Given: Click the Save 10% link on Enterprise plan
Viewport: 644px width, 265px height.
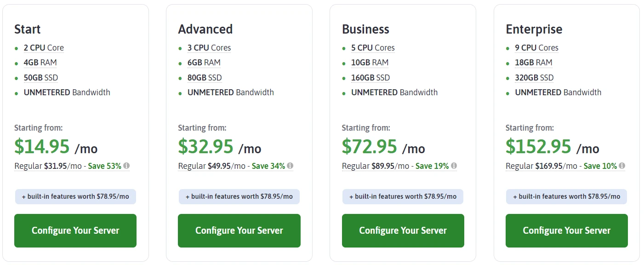Looking at the screenshot, I should (x=602, y=166).
